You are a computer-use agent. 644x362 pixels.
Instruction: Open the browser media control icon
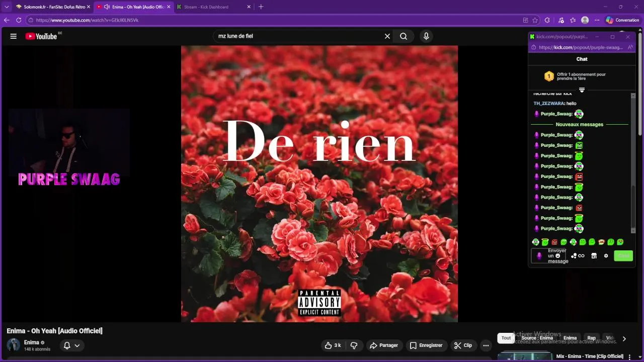[561, 20]
